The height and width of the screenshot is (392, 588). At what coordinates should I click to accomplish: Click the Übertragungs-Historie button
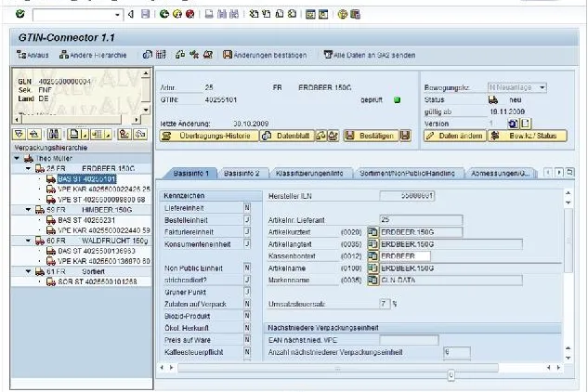click(x=209, y=136)
